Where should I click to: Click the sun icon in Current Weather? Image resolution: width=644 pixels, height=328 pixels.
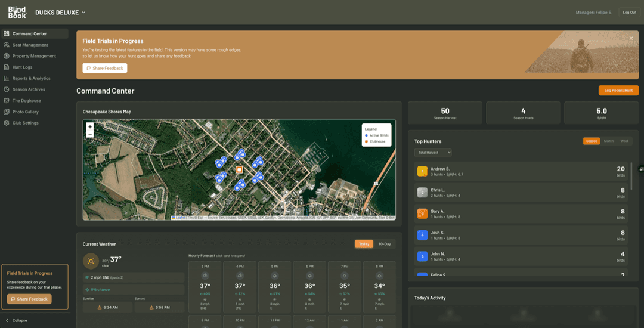[91, 261]
